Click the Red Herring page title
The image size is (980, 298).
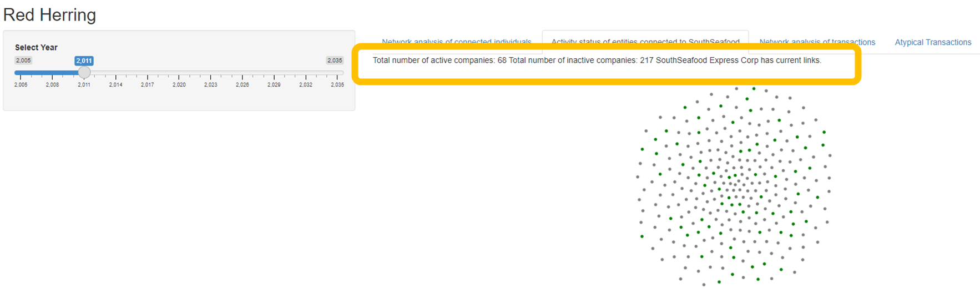point(50,15)
